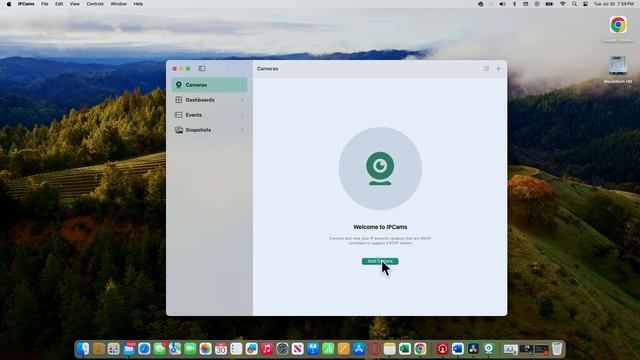Viewport: 640px width, 360px height.
Task: Click the date and time display
Action: 613,4
